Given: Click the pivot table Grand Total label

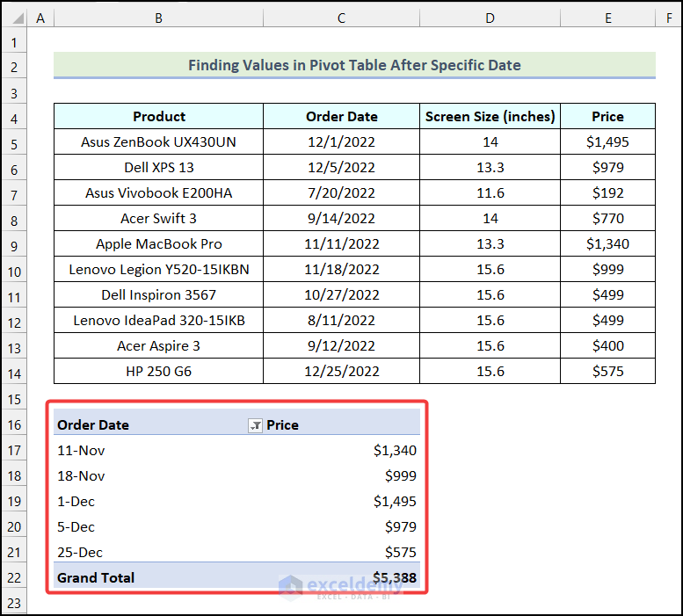Looking at the screenshot, I should point(97,577).
